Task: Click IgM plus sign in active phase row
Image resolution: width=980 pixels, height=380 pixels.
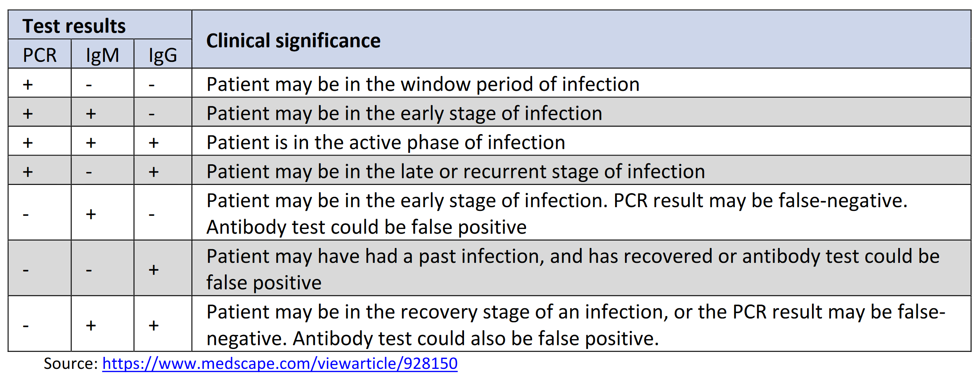Action: click(91, 143)
